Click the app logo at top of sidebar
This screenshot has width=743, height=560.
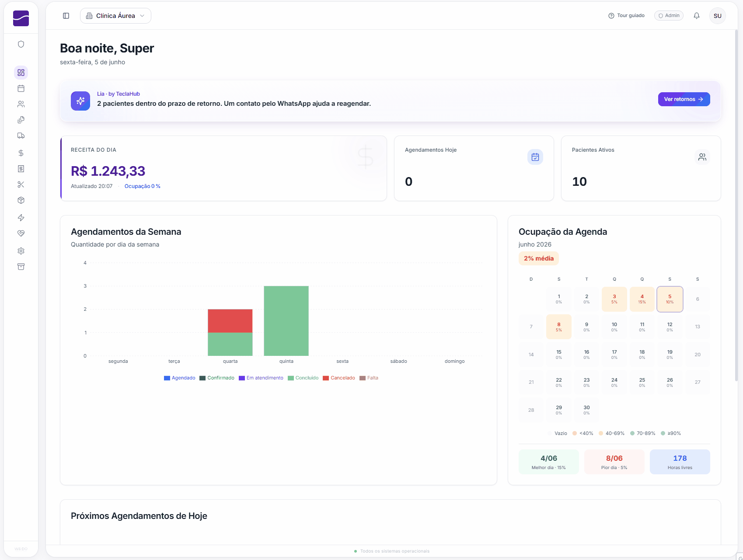tap(21, 18)
